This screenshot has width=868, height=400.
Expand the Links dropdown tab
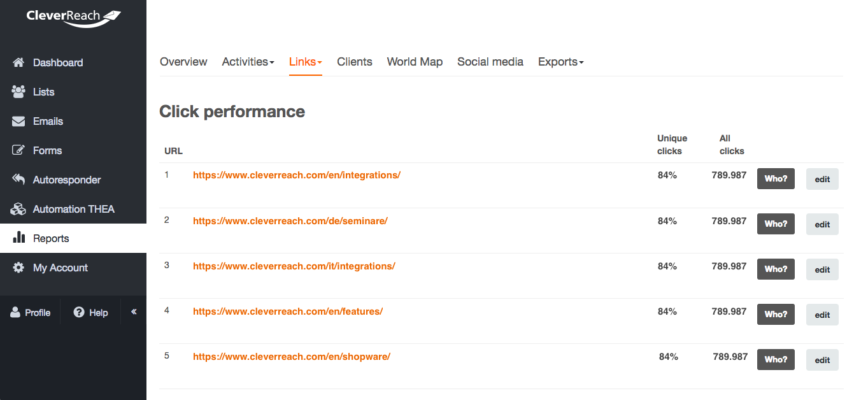306,62
